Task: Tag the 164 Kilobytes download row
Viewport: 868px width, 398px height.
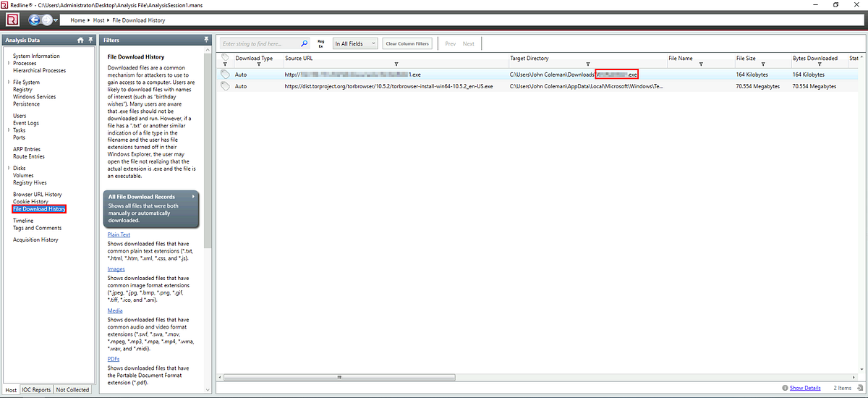Action: [x=225, y=75]
